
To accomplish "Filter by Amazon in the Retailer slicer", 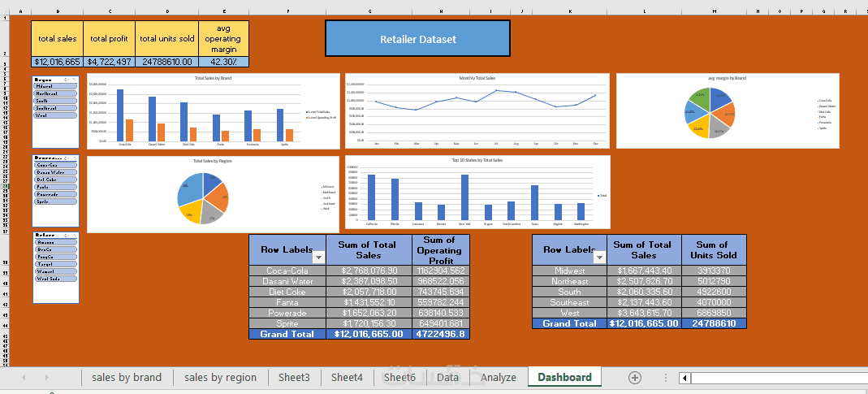I will coord(54,242).
